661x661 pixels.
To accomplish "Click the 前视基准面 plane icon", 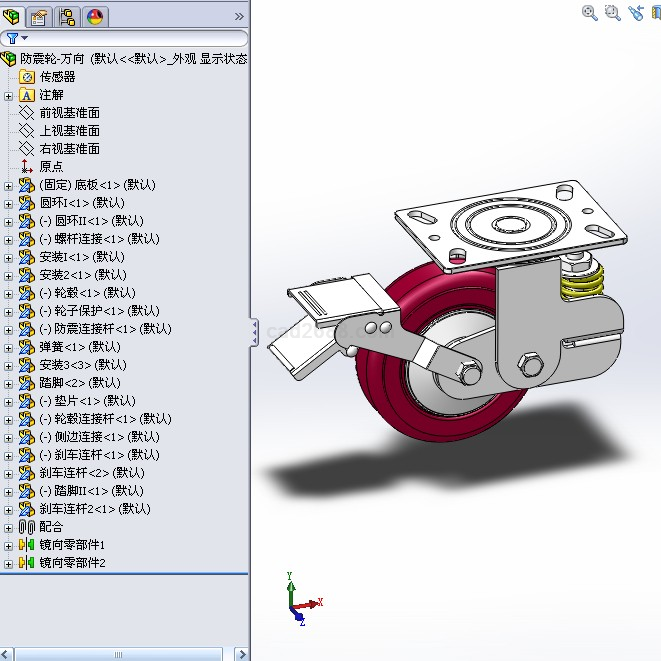I will (x=27, y=113).
